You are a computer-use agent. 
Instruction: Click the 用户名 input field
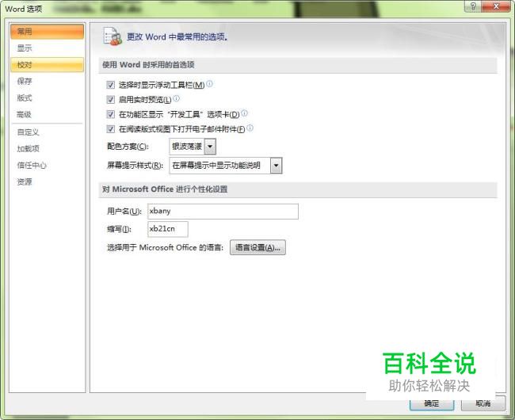pyautogui.click(x=223, y=211)
